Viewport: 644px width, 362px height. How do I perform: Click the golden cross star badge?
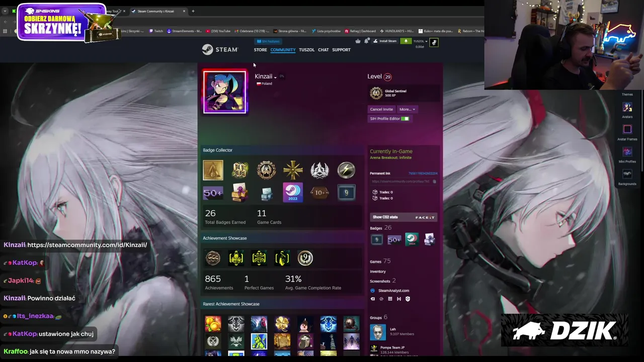(293, 170)
